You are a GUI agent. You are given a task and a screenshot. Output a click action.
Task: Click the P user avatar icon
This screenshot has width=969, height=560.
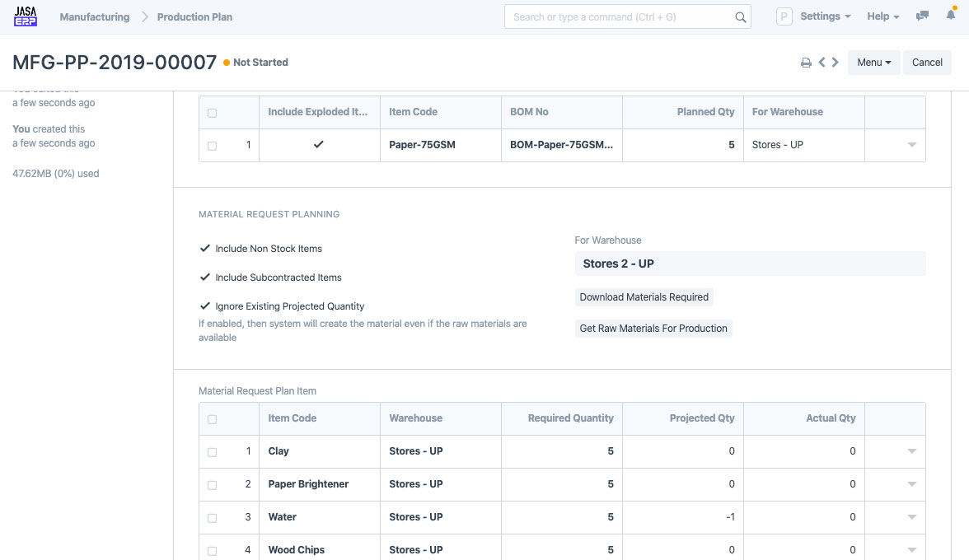[784, 16]
